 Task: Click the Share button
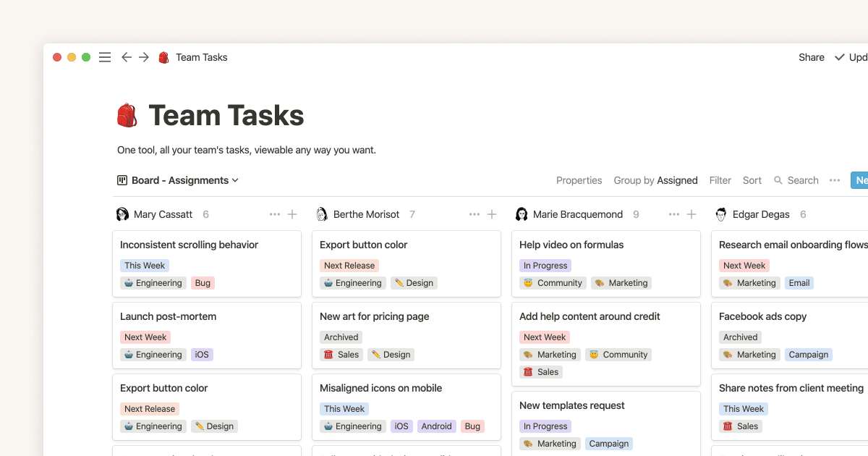(x=811, y=56)
